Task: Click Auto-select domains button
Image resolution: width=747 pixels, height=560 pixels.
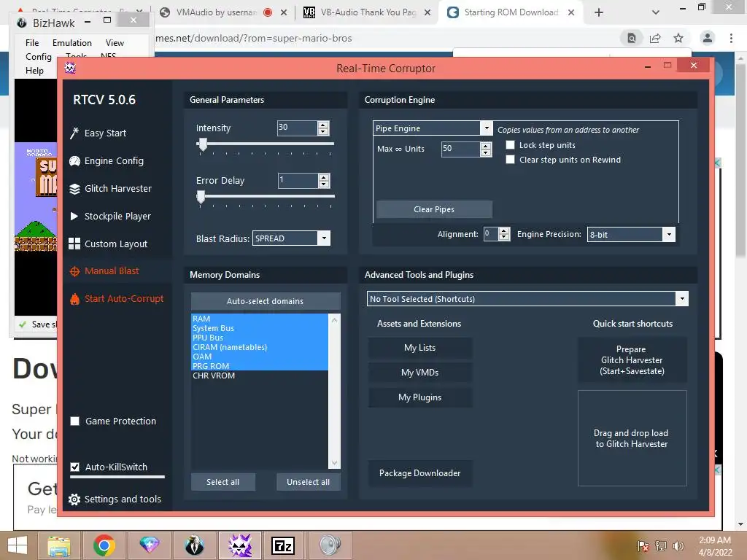Action: [x=266, y=301]
